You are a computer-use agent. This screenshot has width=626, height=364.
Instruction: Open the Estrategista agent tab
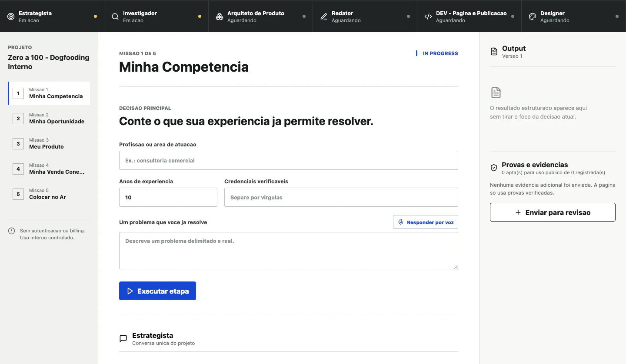click(52, 17)
